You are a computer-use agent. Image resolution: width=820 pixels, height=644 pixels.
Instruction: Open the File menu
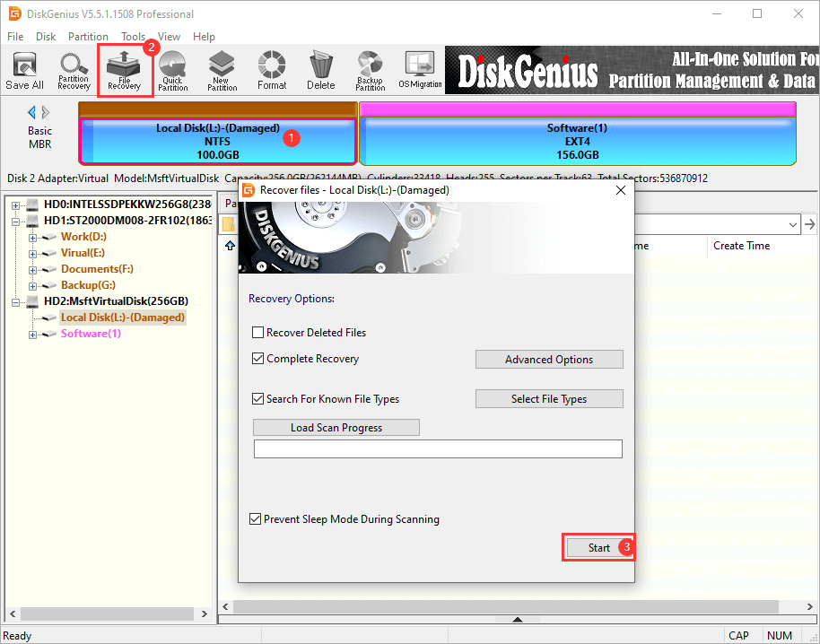click(15, 37)
